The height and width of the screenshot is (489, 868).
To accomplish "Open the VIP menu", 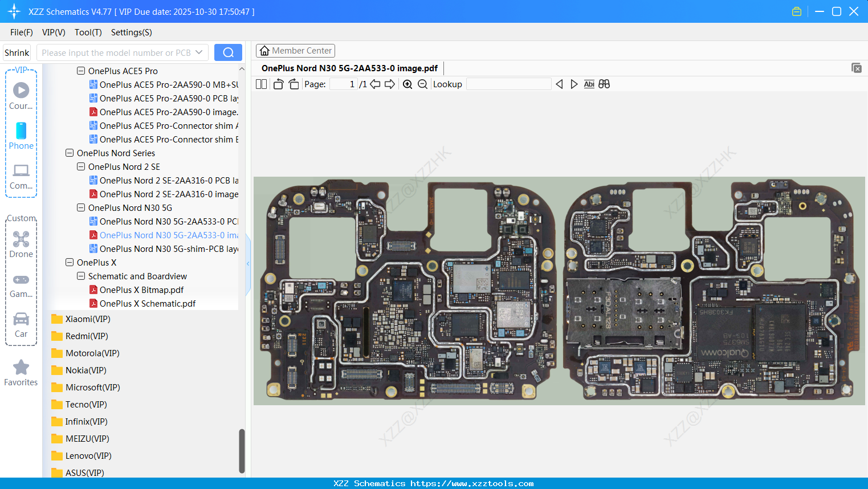I will point(53,32).
